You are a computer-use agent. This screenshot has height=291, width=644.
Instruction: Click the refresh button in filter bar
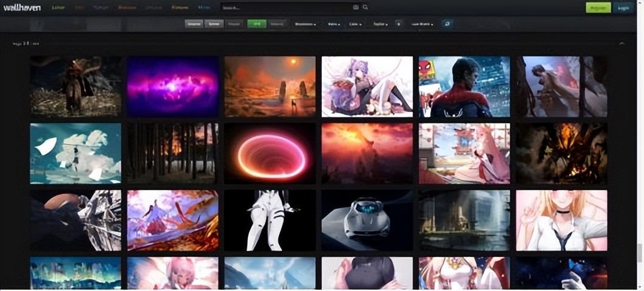point(448,24)
